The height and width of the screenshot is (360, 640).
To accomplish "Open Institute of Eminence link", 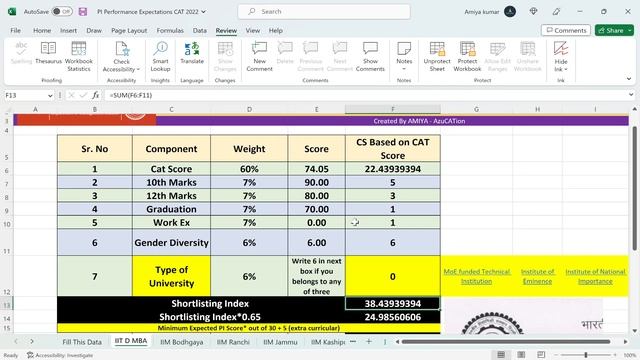I will pos(538,276).
